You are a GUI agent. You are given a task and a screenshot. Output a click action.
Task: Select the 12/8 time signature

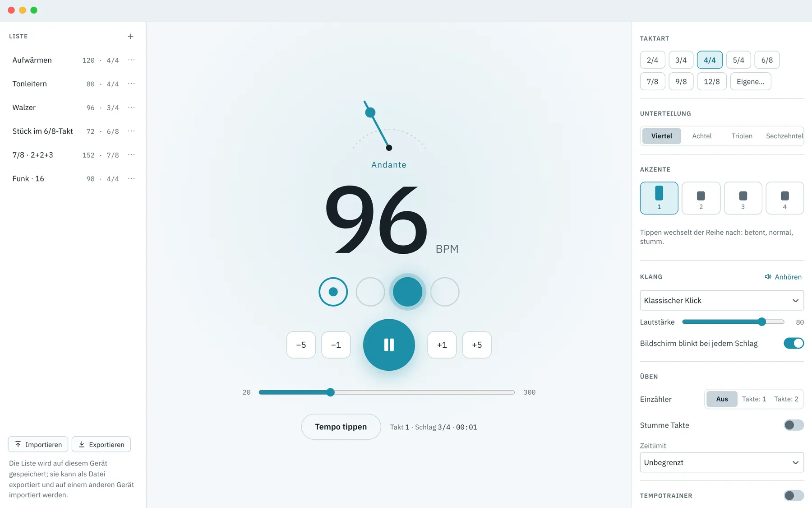tap(711, 82)
